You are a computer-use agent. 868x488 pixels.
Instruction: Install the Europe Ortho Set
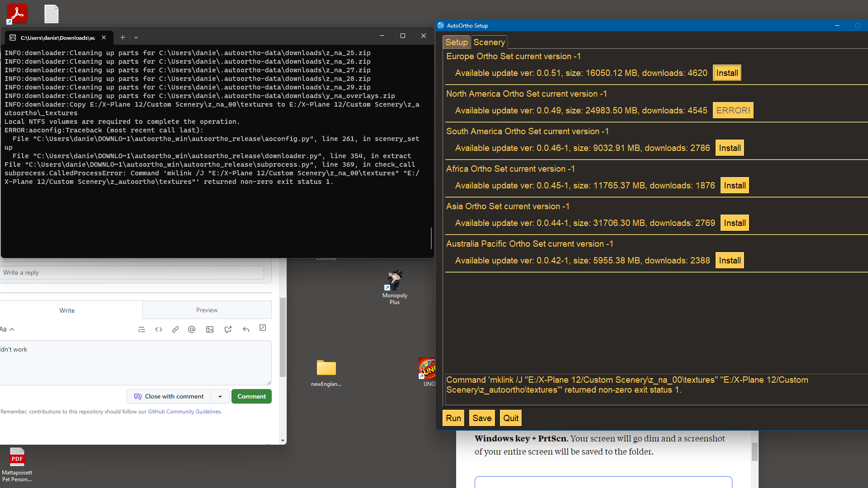click(x=726, y=73)
